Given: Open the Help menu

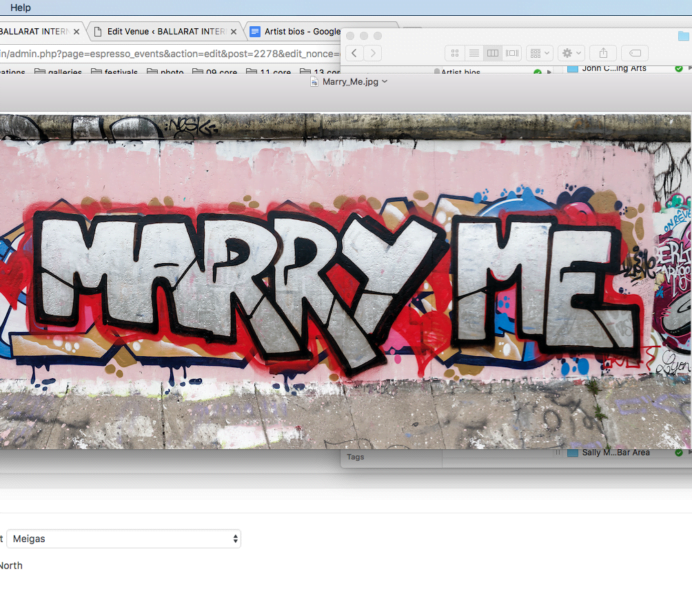Looking at the screenshot, I should click(x=20, y=7).
